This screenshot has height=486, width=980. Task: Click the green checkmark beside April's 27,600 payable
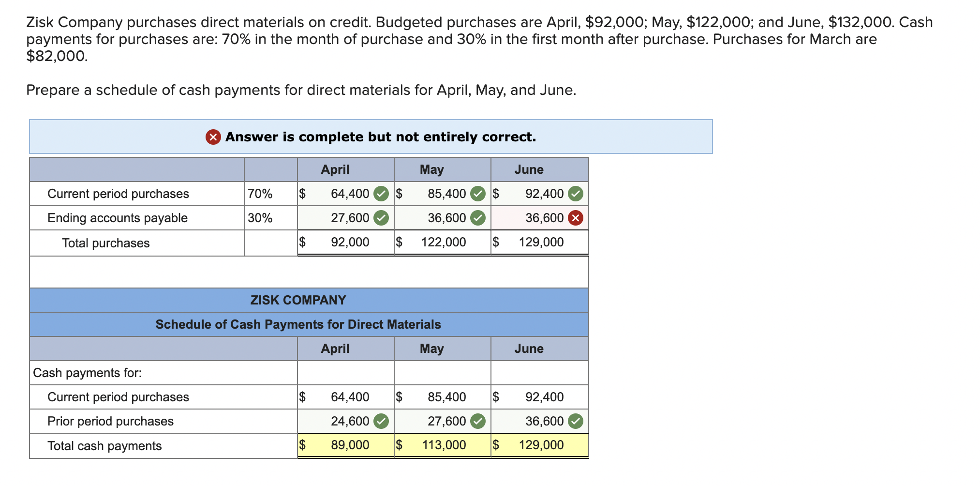pyautogui.click(x=382, y=218)
